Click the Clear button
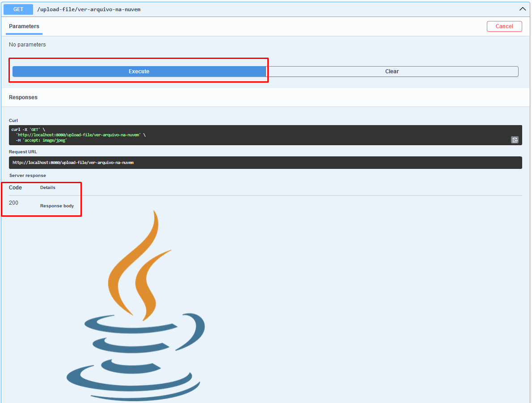Screen dimensions: 532x403 (x=392, y=71)
